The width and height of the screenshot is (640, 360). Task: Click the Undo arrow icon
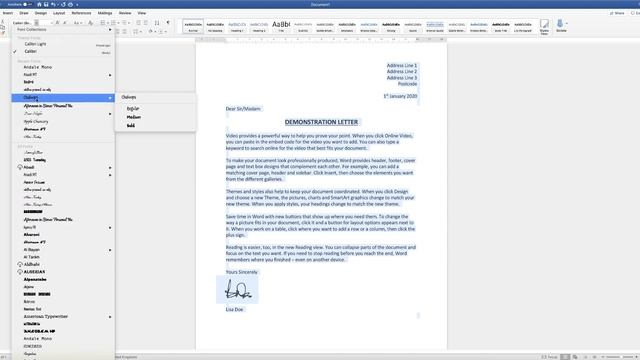pos(53,4)
